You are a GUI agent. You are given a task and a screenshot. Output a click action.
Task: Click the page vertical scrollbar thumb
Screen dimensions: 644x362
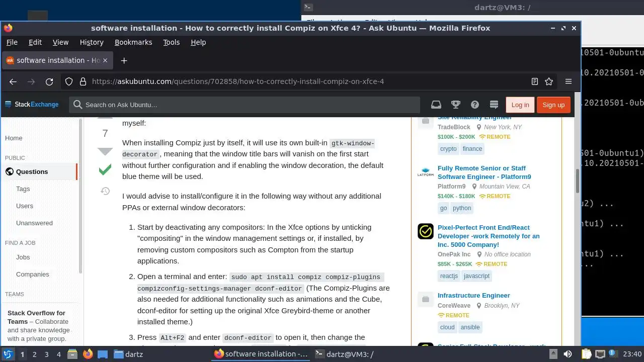click(x=578, y=180)
